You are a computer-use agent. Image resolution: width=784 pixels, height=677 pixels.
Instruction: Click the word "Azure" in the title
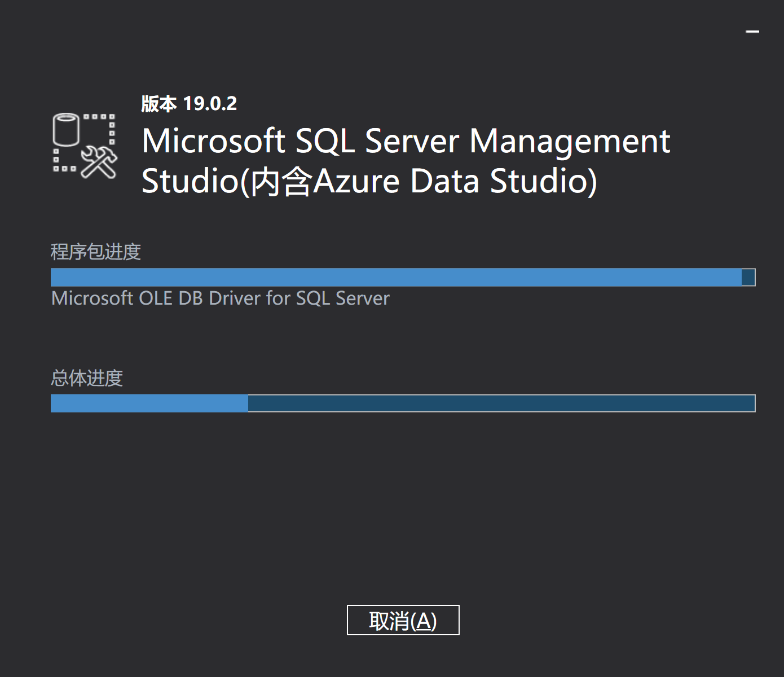pyautogui.click(x=356, y=181)
